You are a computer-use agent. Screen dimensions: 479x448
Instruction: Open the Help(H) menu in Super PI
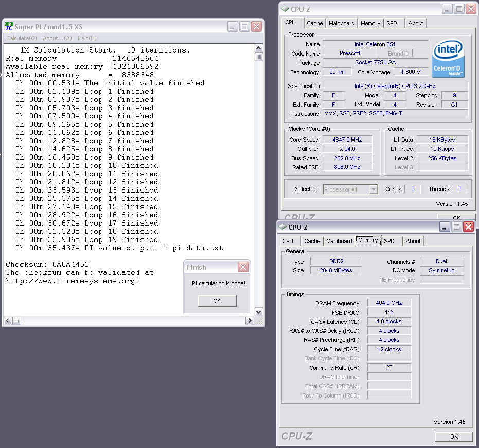coord(87,38)
